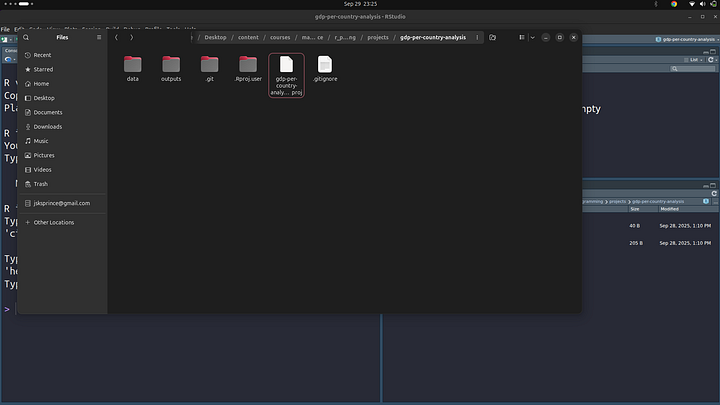Select the gdp-per-country-analysis .Rproj file
720x405 pixels.
tap(287, 75)
